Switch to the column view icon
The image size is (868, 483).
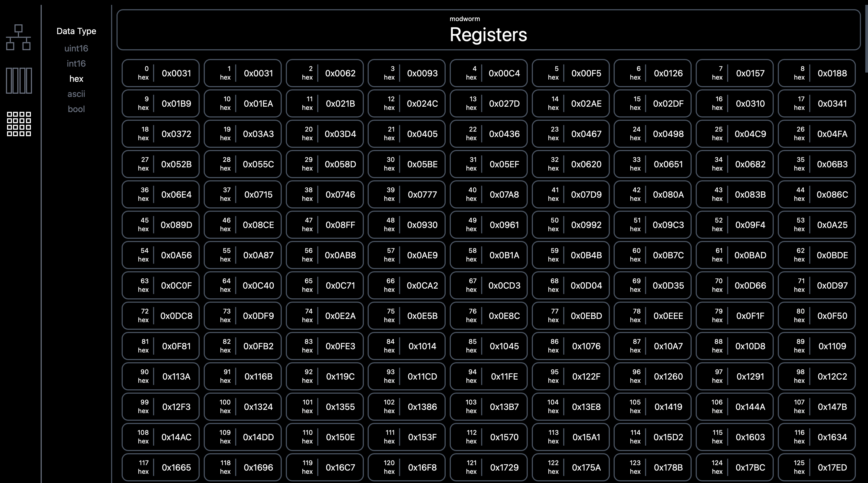(19, 80)
